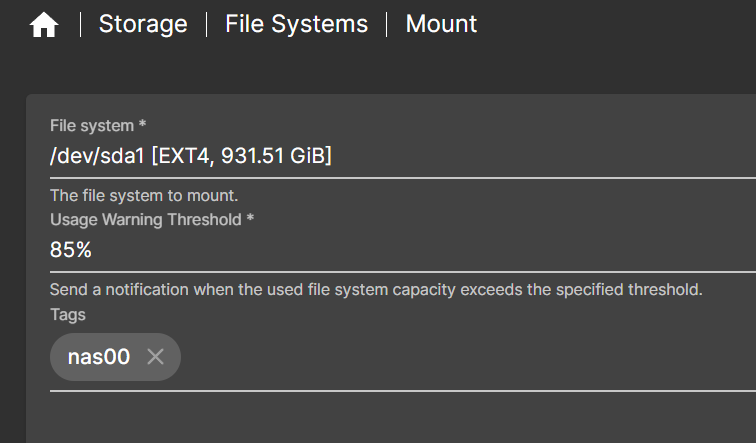
Task: Remove the nas00 tag with its X
Action: [x=155, y=357]
